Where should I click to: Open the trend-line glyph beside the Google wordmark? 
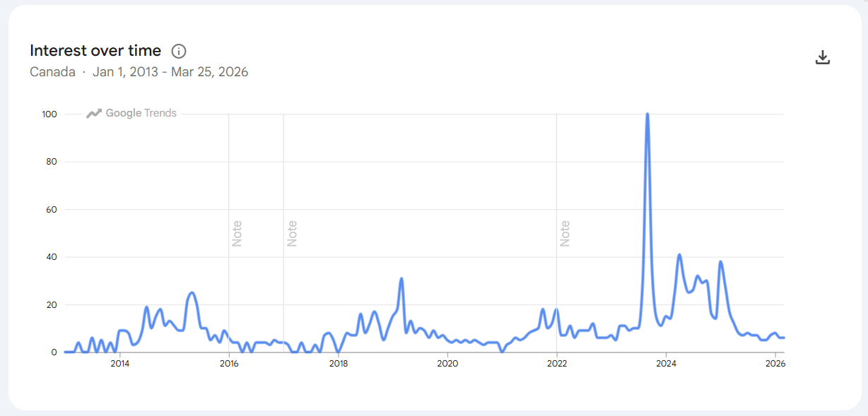pos(94,113)
